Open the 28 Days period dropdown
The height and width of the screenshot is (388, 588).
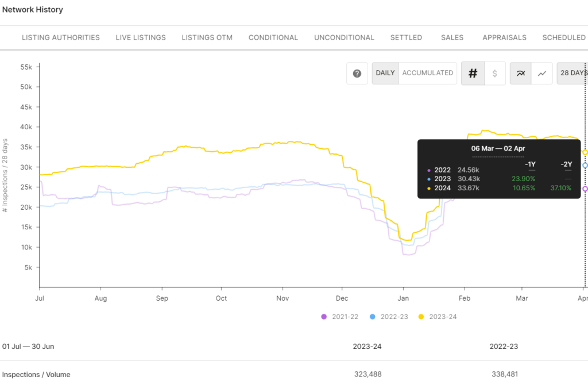572,73
